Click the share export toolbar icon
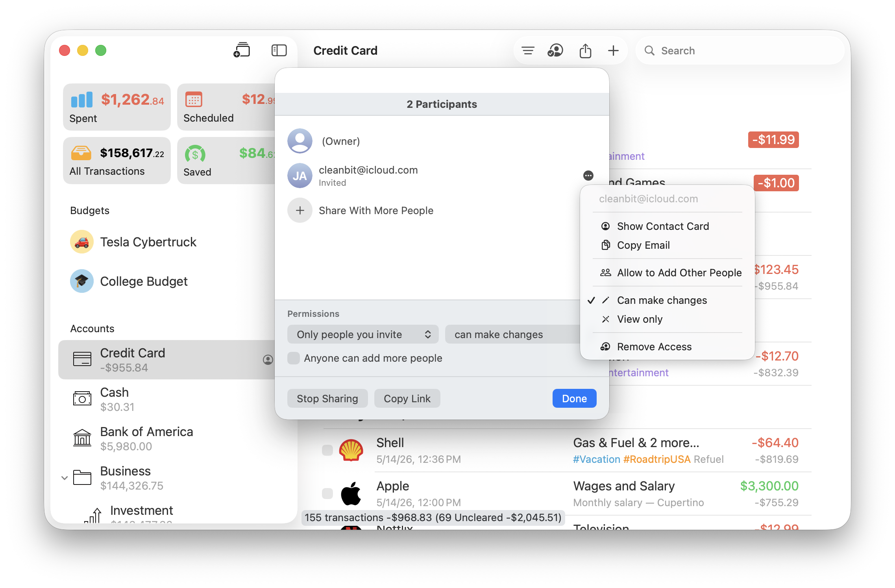 point(585,50)
